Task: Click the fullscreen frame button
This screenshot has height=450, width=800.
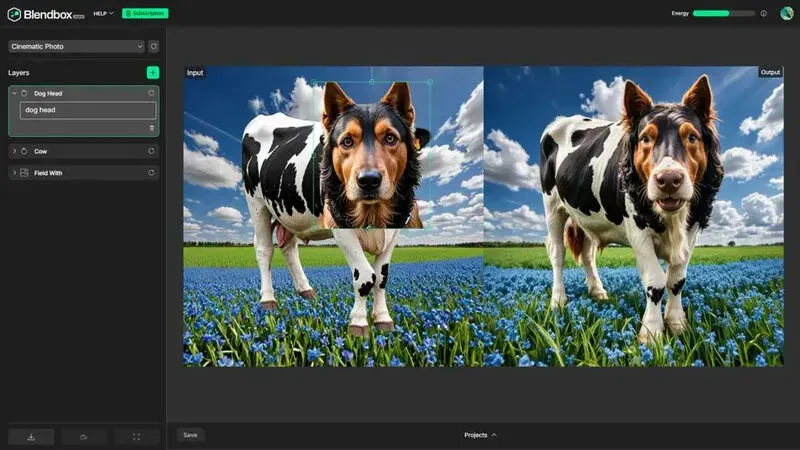Action: (136, 437)
